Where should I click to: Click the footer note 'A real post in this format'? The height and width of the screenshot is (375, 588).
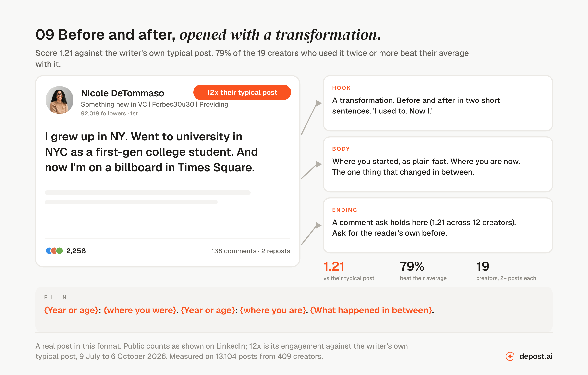coord(222,351)
